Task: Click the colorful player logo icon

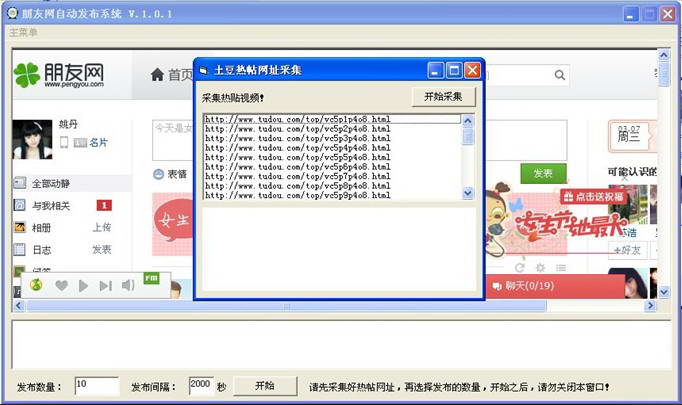Action: (36, 285)
